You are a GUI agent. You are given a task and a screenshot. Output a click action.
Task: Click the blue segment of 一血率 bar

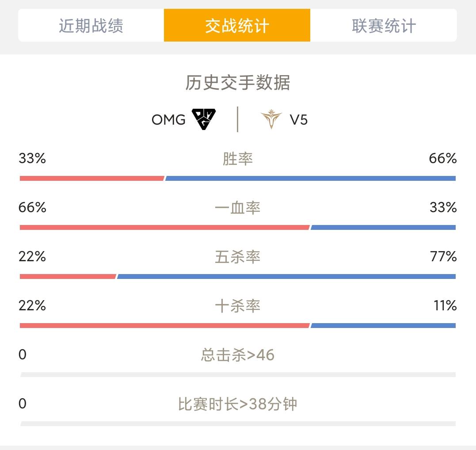point(383,227)
